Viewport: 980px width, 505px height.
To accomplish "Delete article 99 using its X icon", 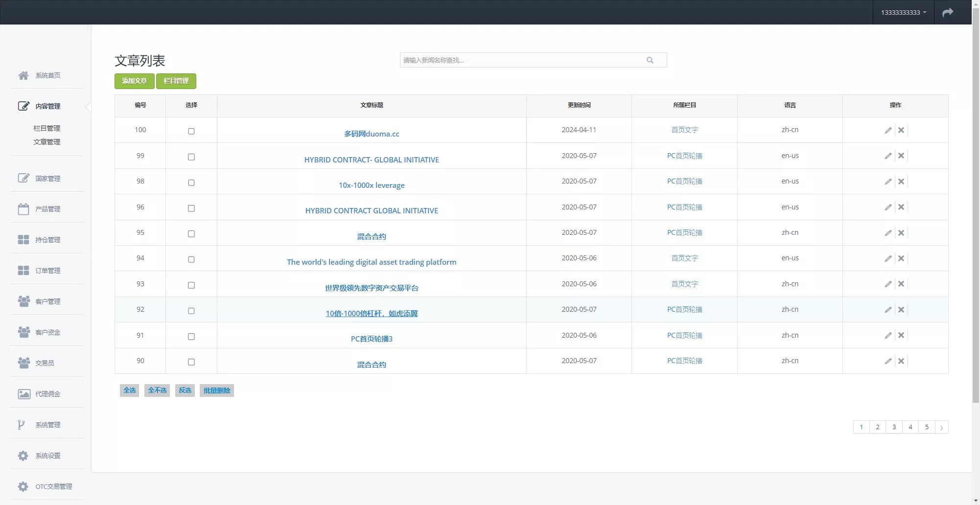I will pyautogui.click(x=901, y=156).
